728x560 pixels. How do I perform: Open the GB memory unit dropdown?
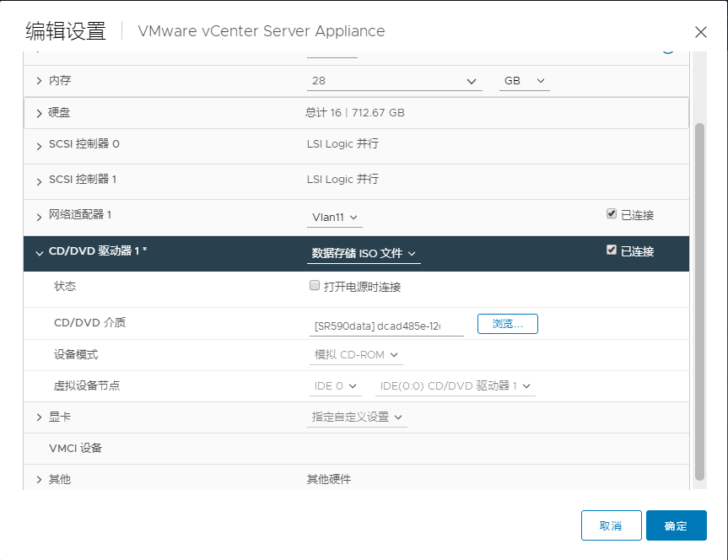(524, 81)
